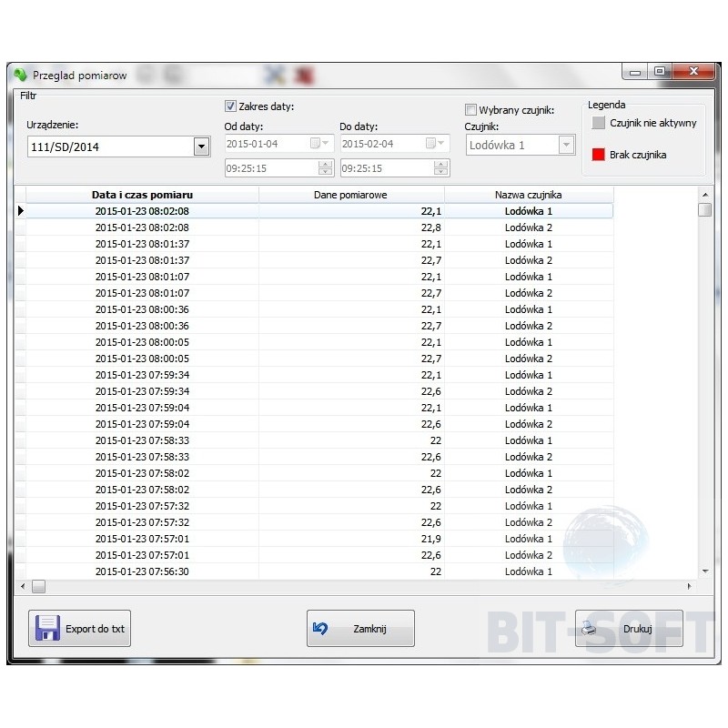728x728 pixels.
Task: Select the row 2015-01-23 07:56:30
Action: pyautogui.click(x=319, y=571)
